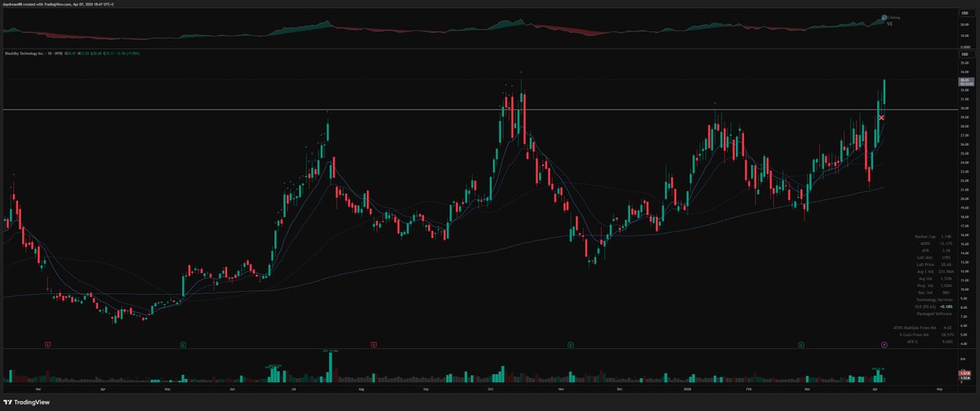Click the red earnings marker above the Aug label
Image resolution: width=980 pixels, height=411 pixels.
tap(373, 345)
